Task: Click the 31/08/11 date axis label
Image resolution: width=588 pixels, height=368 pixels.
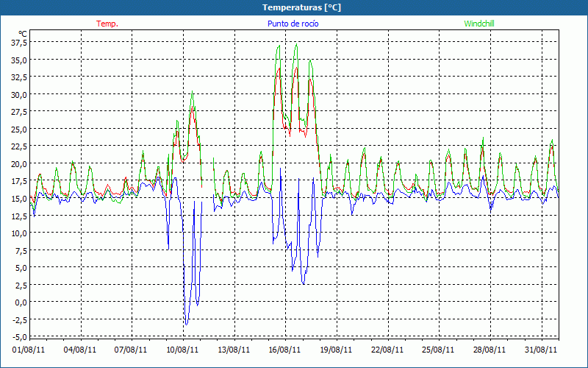Action: [541, 350]
